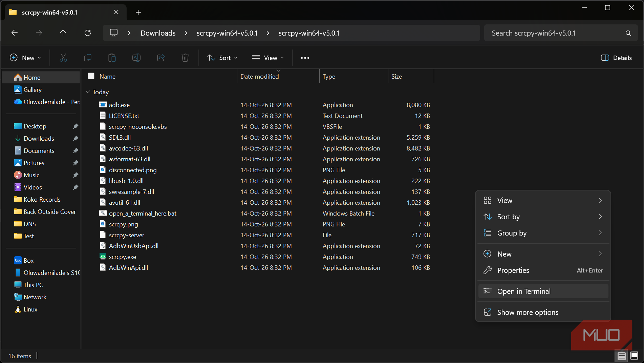
Task: Expand Sort by submenu in context menu
Action: coord(543,217)
